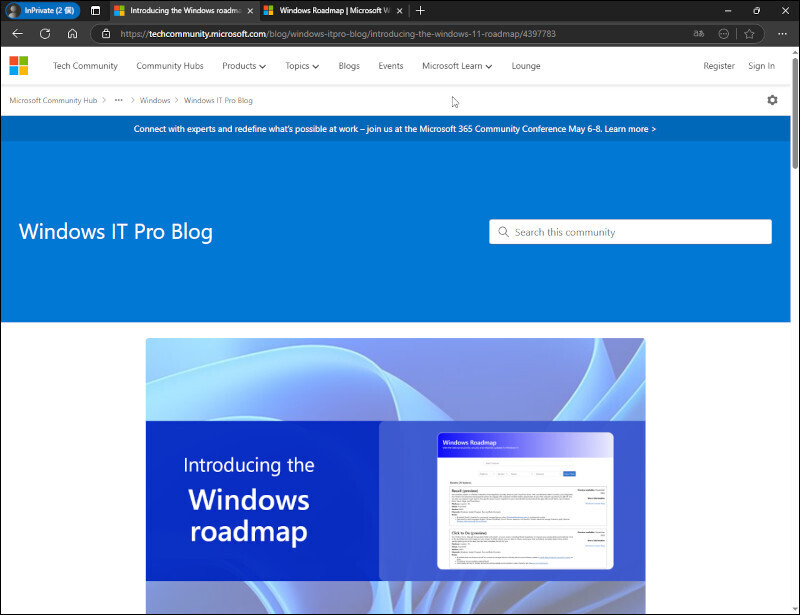
Task: Reload the page with the refresh icon
Action: tap(45, 34)
